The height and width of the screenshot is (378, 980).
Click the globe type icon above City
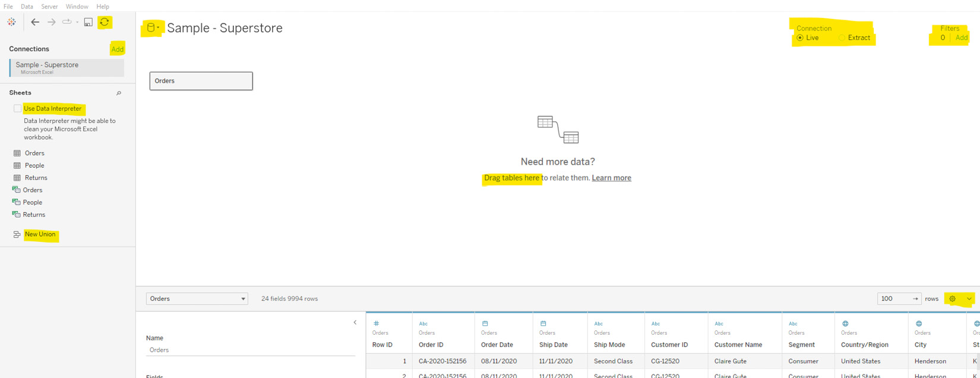pyautogui.click(x=919, y=324)
